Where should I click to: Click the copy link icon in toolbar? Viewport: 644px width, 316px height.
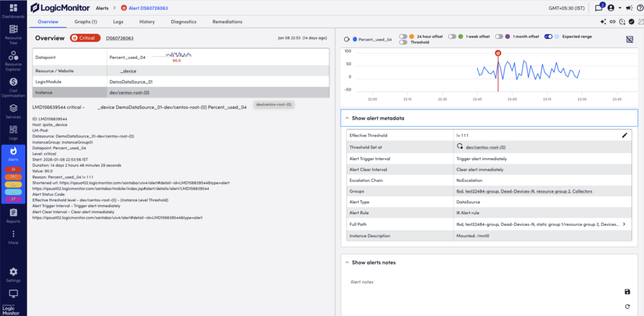(613, 22)
